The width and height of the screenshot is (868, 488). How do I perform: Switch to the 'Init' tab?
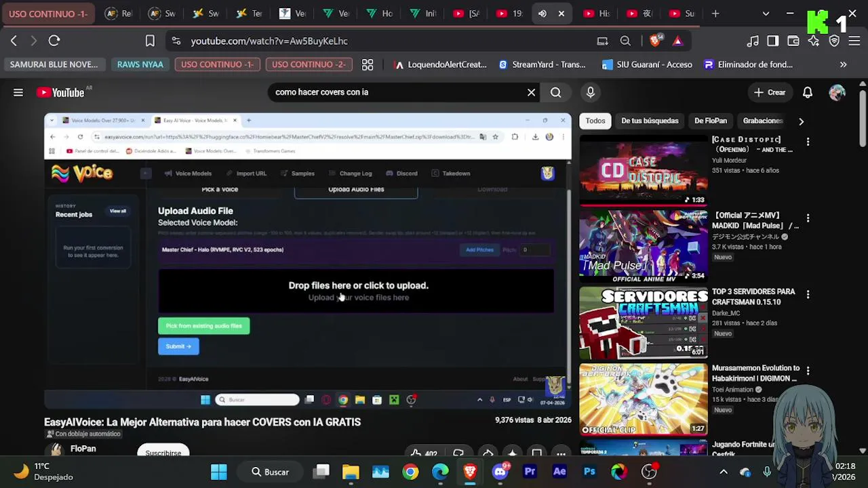point(423,14)
